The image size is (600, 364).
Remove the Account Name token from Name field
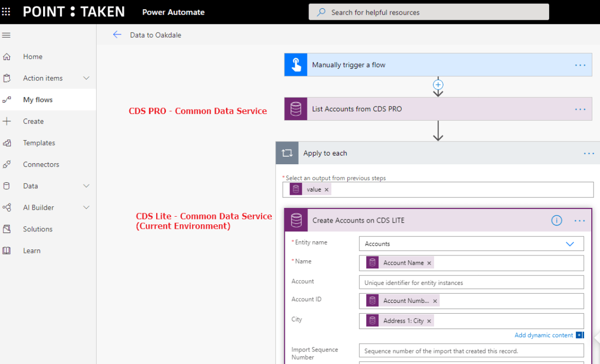(x=429, y=263)
